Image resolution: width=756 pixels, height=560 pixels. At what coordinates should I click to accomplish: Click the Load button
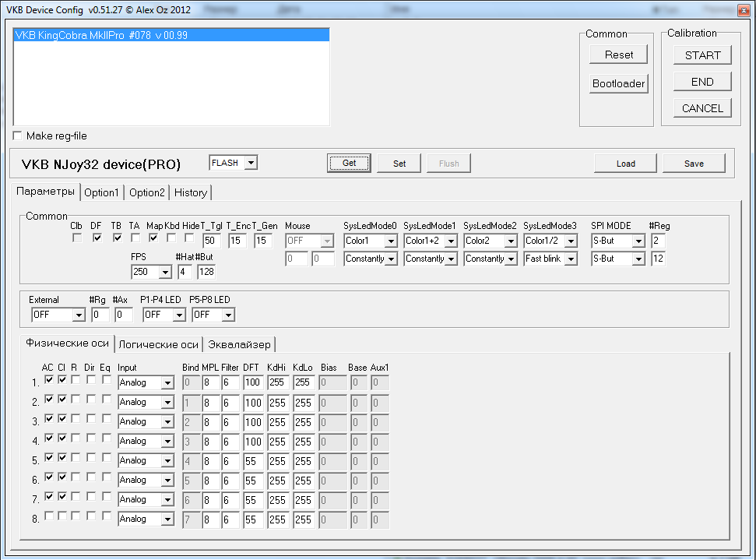[625, 164]
